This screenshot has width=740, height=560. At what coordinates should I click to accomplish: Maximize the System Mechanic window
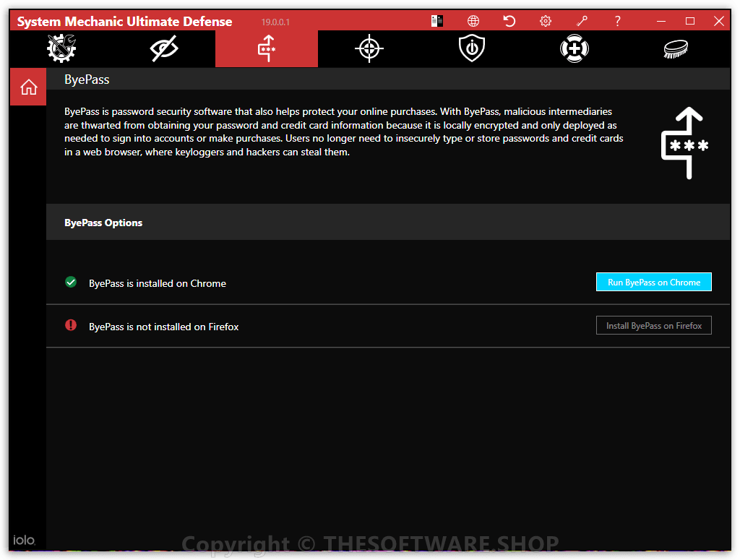click(690, 21)
